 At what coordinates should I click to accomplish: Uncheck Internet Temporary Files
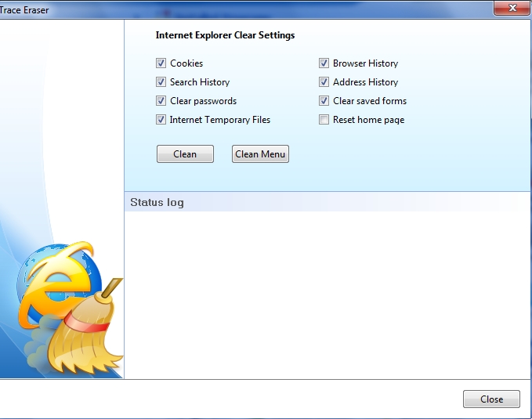[161, 119]
